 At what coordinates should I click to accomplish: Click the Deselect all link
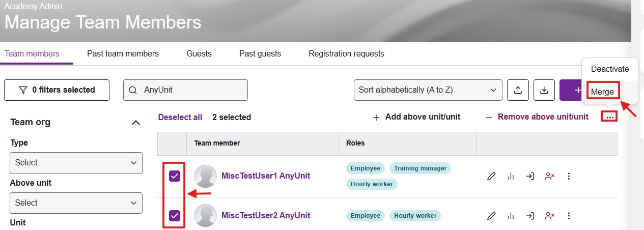tap(180, 117)
